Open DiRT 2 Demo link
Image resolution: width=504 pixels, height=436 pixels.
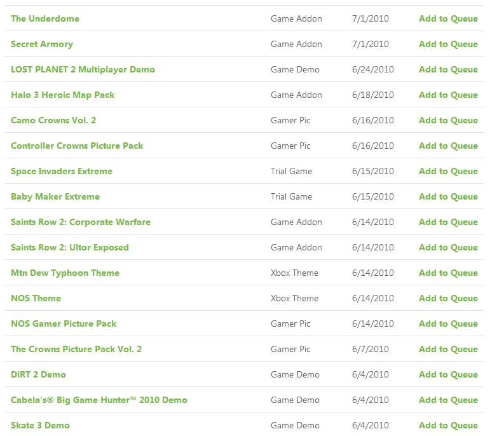[38, 374]
